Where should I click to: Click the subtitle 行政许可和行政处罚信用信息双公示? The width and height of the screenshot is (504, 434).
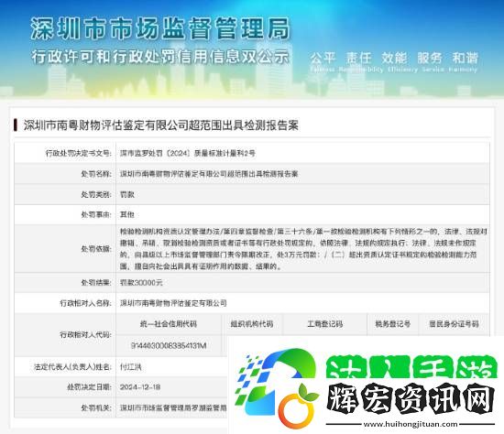click(160, 57)
